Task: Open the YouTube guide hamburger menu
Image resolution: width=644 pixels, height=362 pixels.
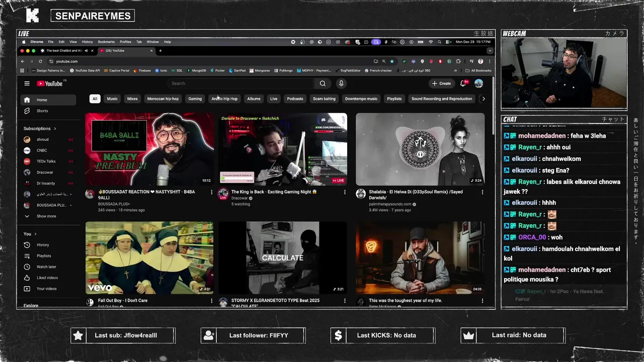Action: click(27, 83)
